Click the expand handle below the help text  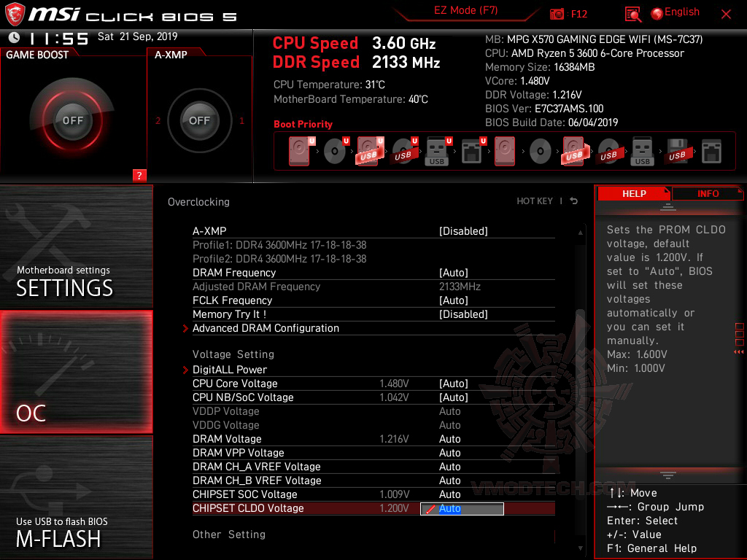point(668,475)
